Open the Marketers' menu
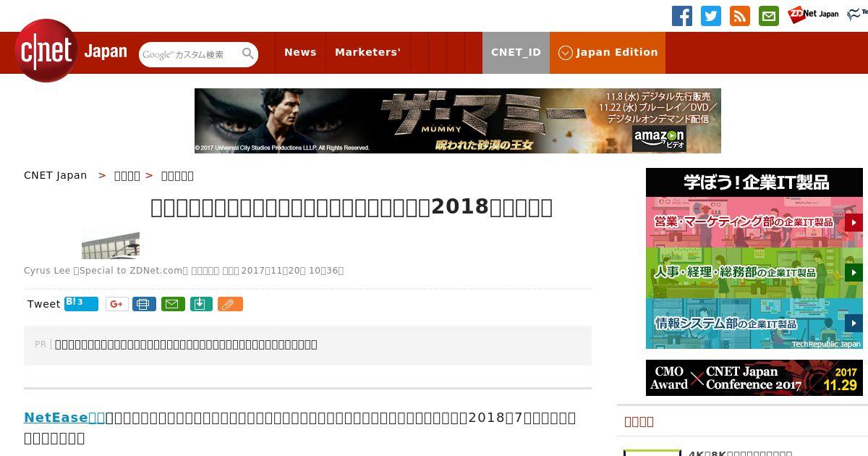868x456 pixels. [367, 52]
